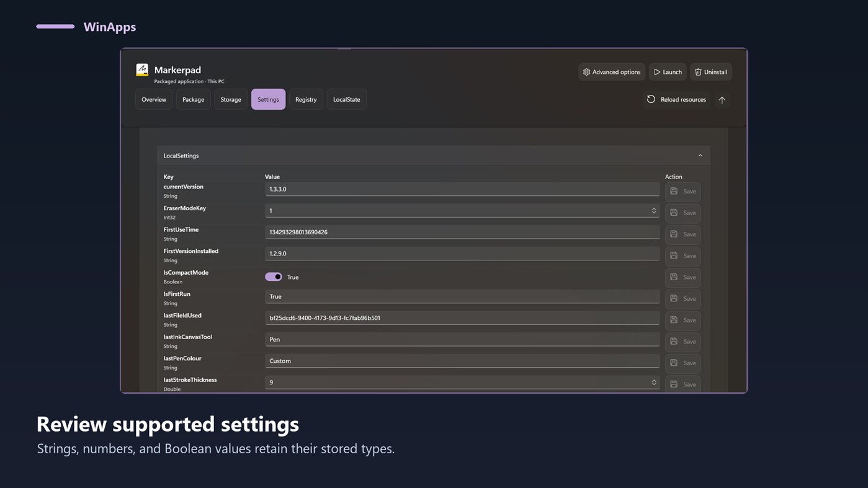Viewport: 868px width, 488px height.
Task: Click the WinApps title text
Action: coord(110,27)
